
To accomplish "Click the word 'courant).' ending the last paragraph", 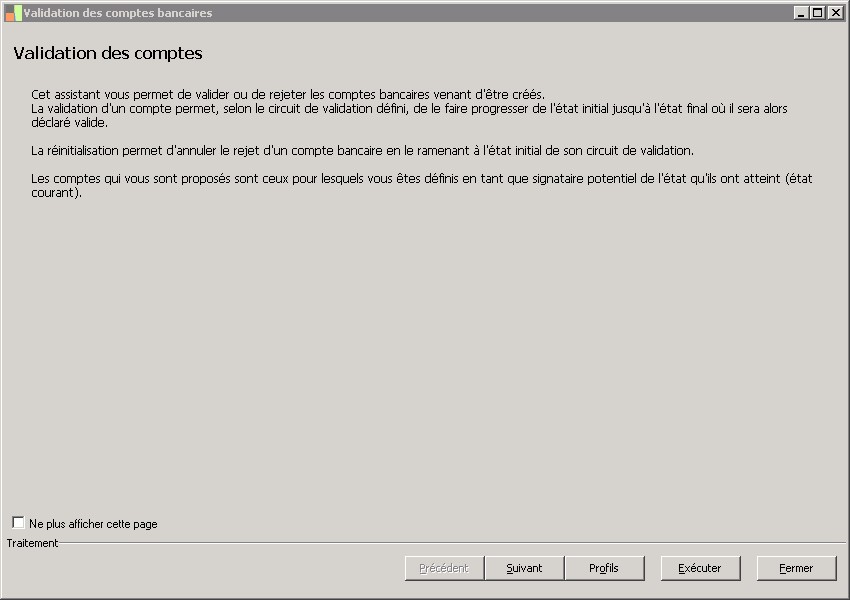I will pyautogui.click(x=56, y=193).
